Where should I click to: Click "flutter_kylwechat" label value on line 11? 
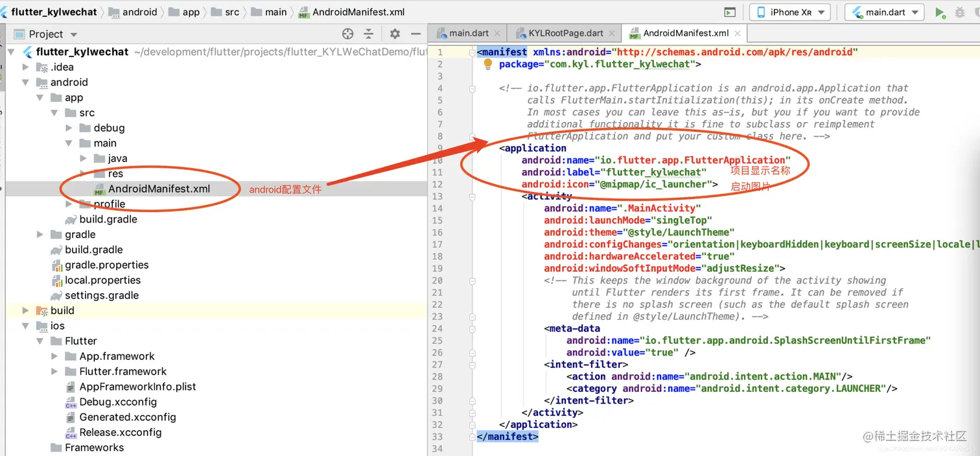tap(652, 172)
